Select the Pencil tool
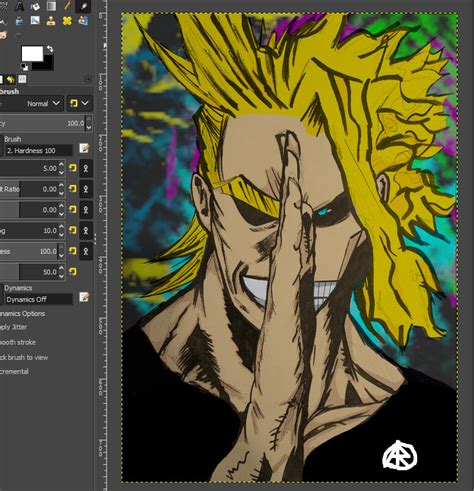Screen dimensions: 474x491 67,6
